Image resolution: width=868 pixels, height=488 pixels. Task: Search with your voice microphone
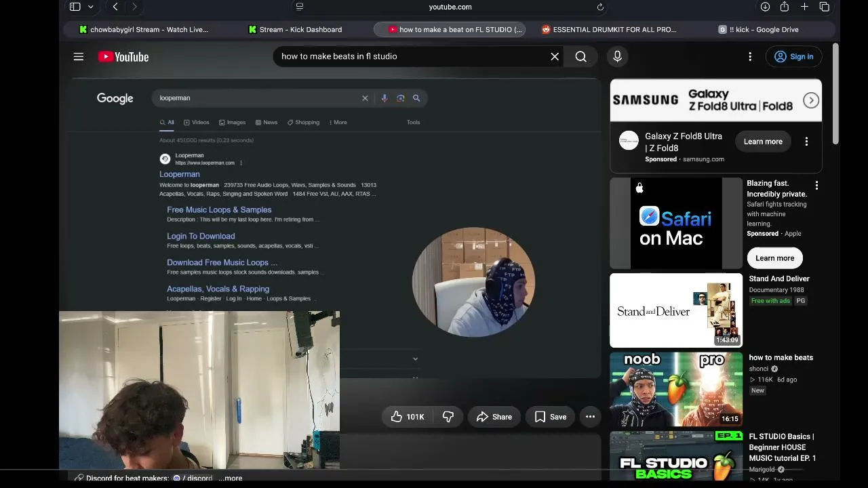[x=617, y=56]
